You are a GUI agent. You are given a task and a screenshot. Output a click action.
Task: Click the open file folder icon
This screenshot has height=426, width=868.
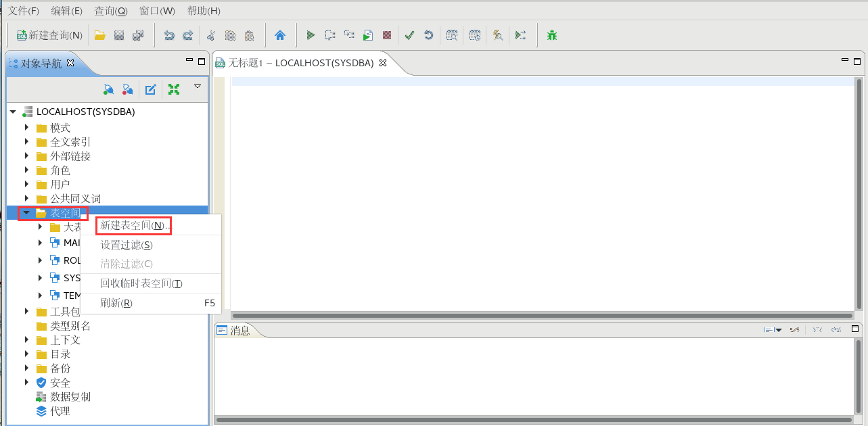point(99,35)
